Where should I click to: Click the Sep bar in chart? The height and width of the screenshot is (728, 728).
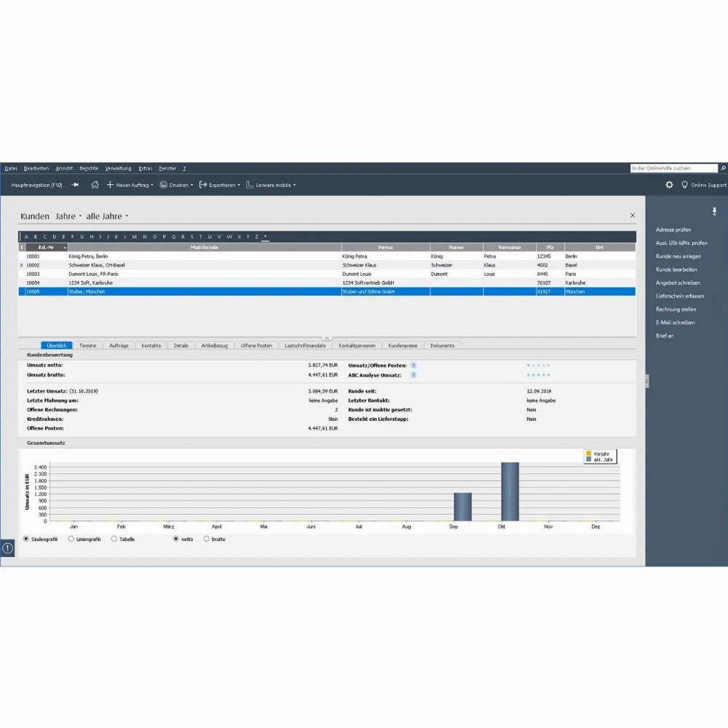tap(462, 507)
